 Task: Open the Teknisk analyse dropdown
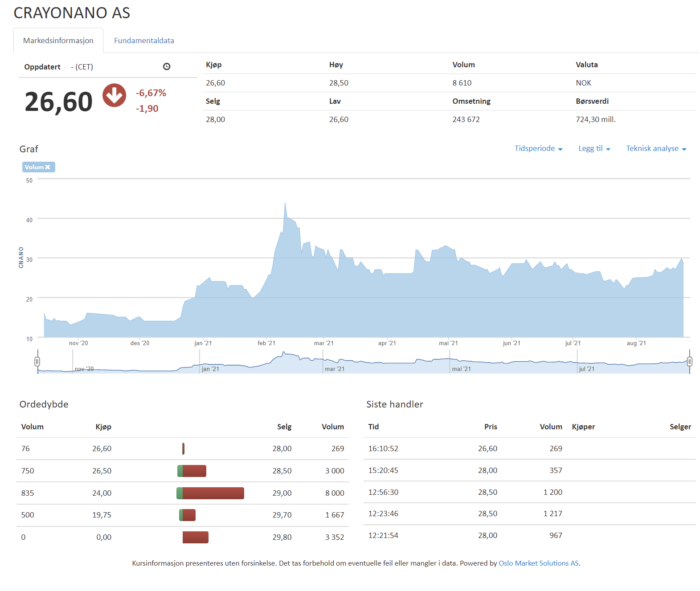(x=656, y=149)
